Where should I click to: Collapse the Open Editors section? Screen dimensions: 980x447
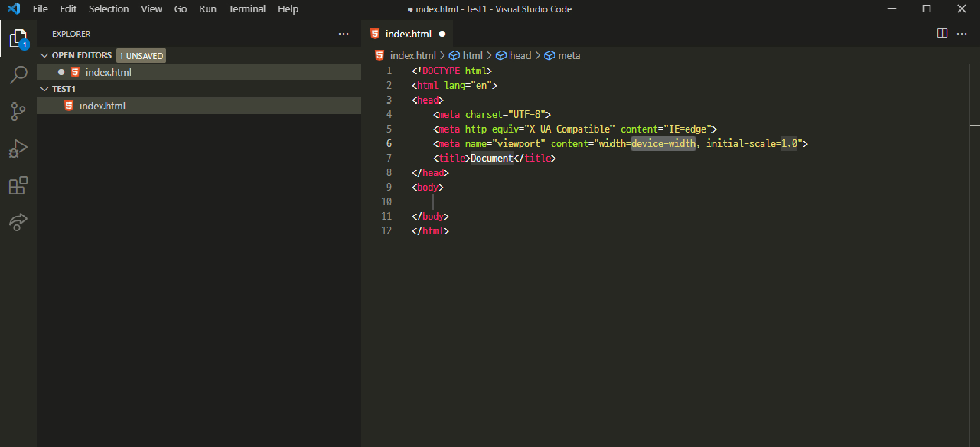(44, 55)
